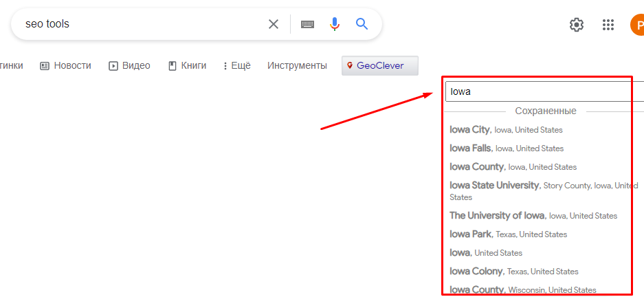Open settings gear icon

pos(577,25)
